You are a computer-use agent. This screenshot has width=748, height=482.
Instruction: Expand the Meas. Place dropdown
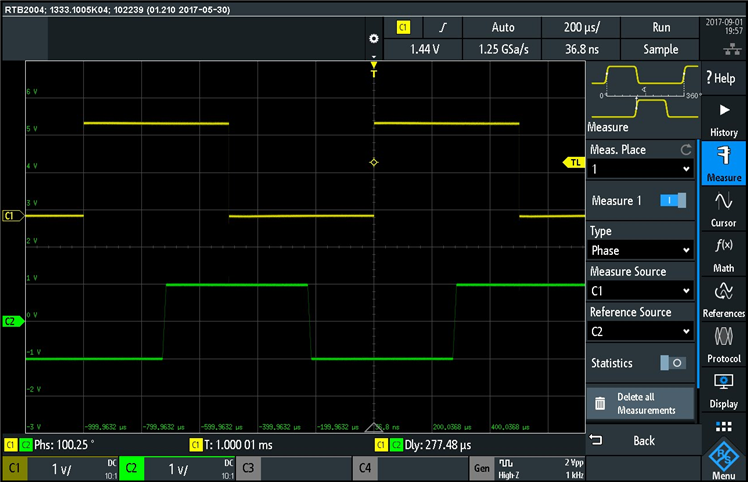point(640,169)
